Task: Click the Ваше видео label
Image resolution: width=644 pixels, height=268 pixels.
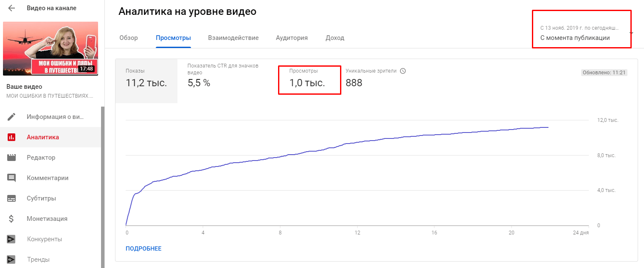Action: pyautogui.click(x=24, y=87)
